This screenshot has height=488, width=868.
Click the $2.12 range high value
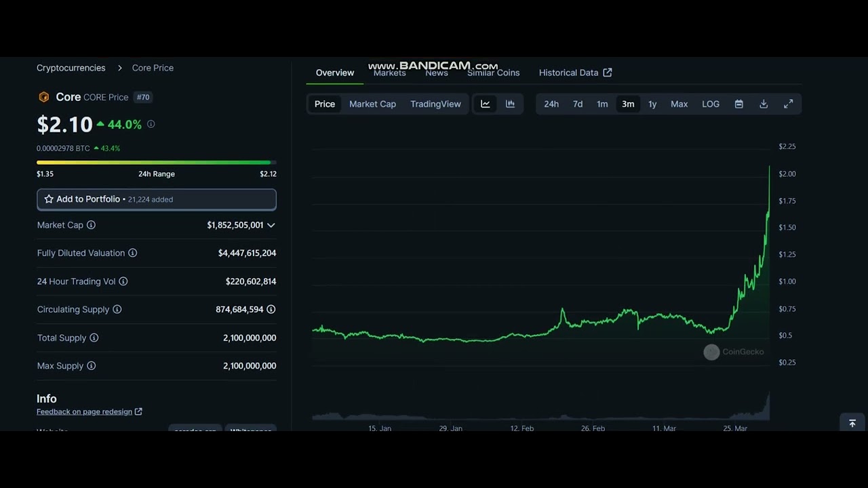(x=268, y=174)
